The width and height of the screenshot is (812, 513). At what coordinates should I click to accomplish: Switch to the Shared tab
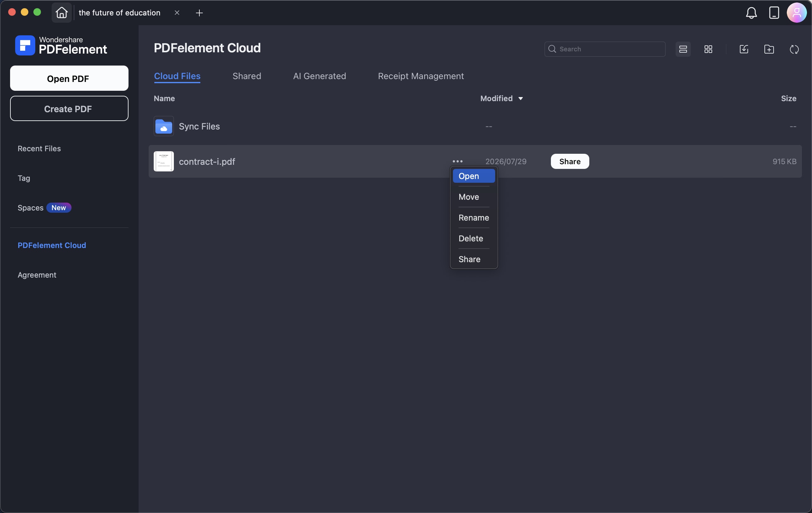(247, 76)
